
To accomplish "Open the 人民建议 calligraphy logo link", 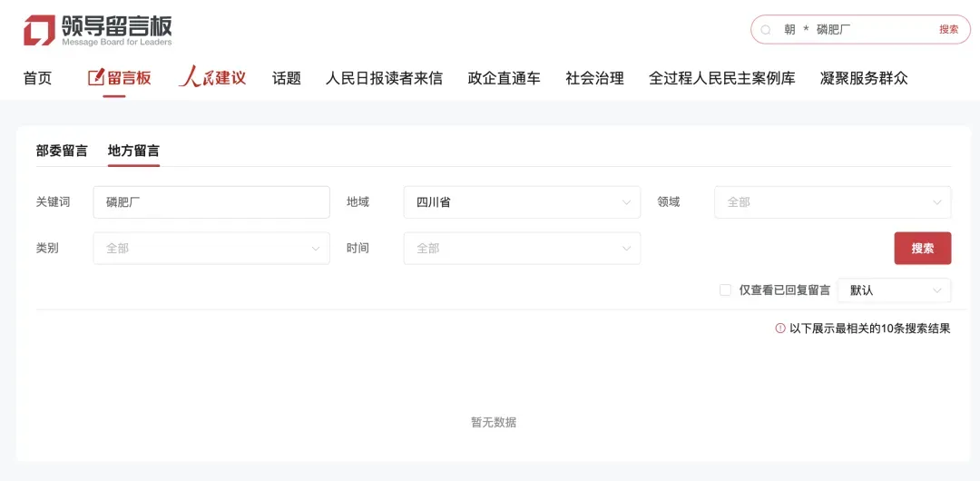I will 212,77.
